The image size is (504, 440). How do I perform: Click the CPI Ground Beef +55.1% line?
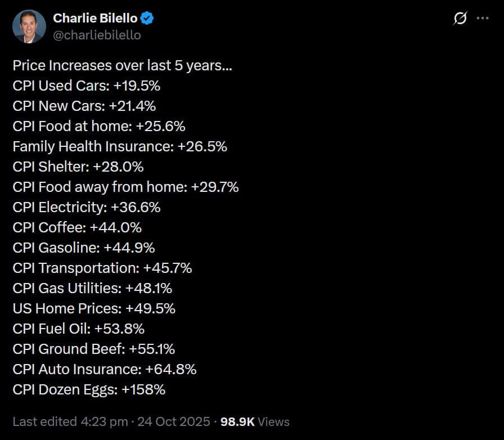point(93,349)
